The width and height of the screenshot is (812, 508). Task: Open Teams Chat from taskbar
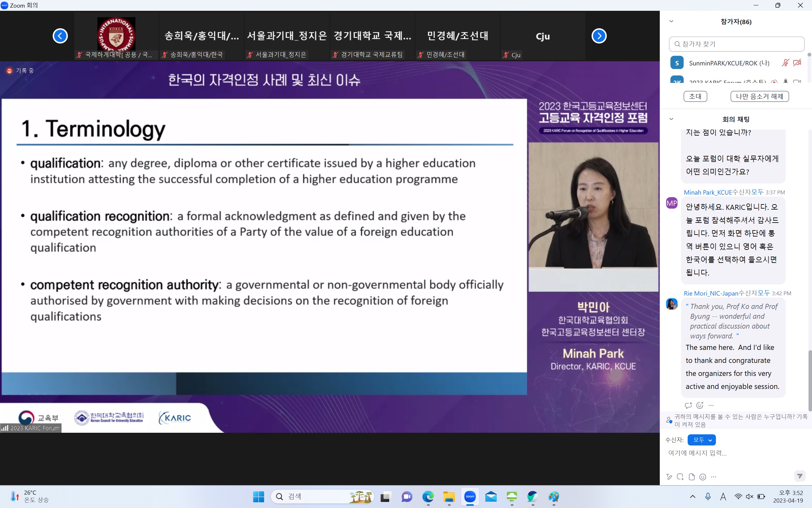[407, 497]
